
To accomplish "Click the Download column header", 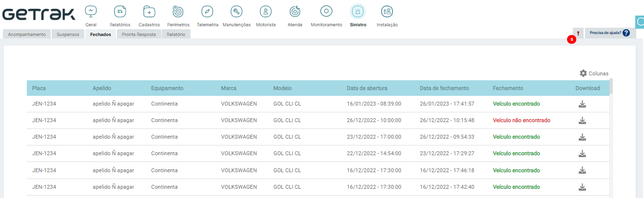I will [x=587, y=89].
